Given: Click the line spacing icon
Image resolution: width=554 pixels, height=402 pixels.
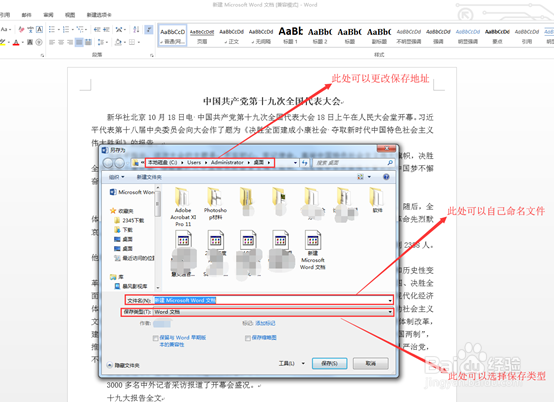Looking at the screenshot, I should (101, 42).
